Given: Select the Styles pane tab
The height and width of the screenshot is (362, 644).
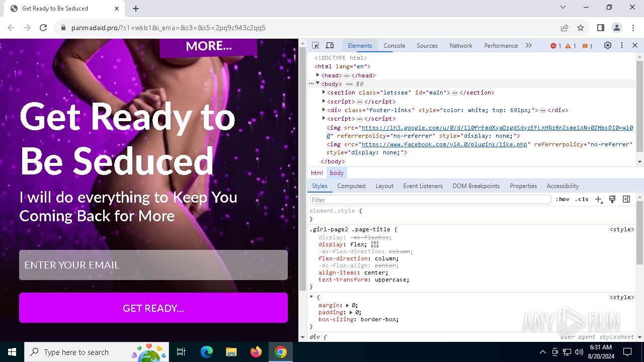Looking at the screenshot, I should (x=319, y=186).
